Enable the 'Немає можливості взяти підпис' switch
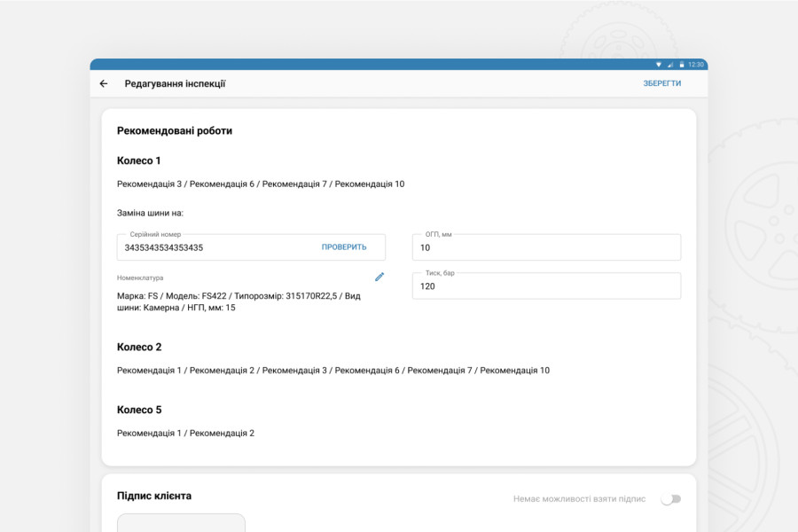This screenshot has width=798, height=532. point(671,499)
